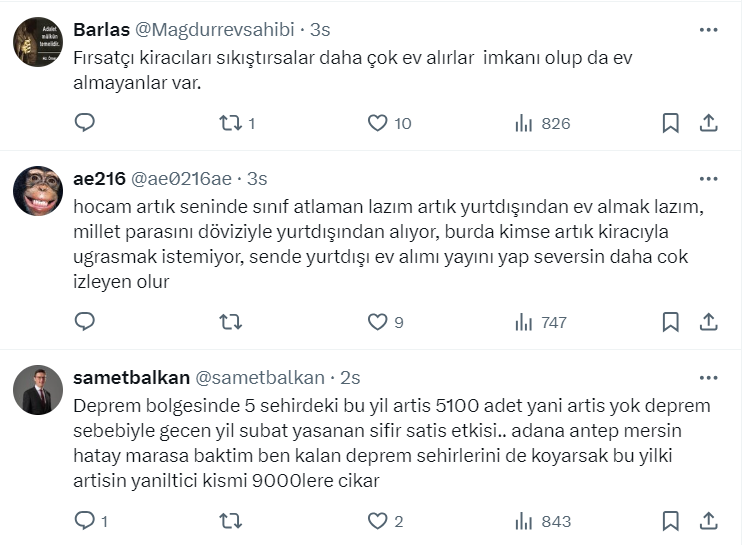Bookmark Barlas's tweet
Screen dimensions: 754x545
[x=671, y=123]
